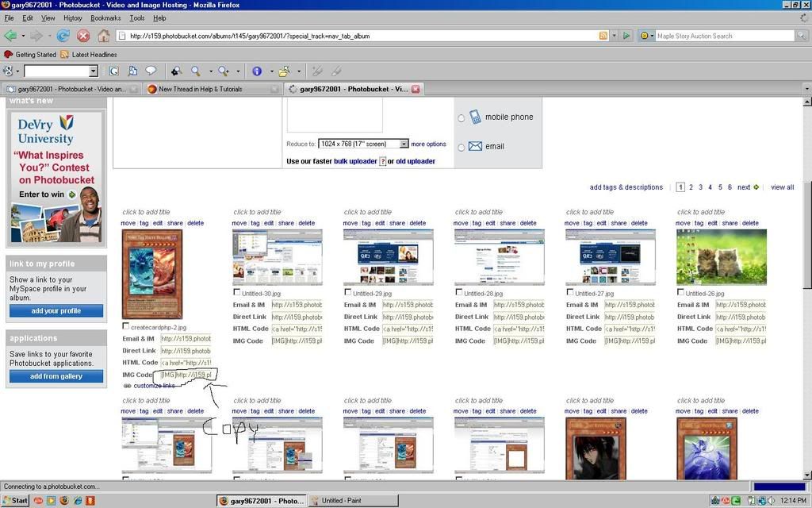This screenshot has height=508, width=812.
Task: Open the Reduce to size dropdown
Action: coord(404,144)
